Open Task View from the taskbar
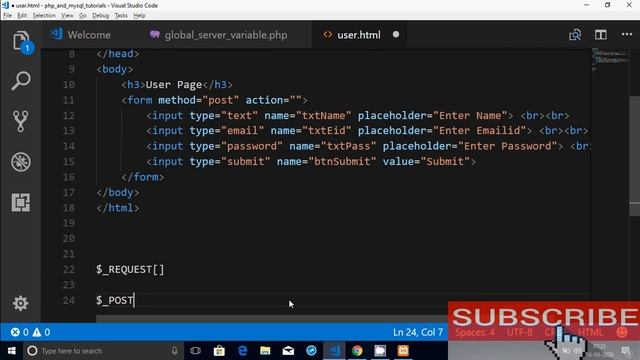The height and width of the screenshot is (360, 640). [x=196, y=351]
